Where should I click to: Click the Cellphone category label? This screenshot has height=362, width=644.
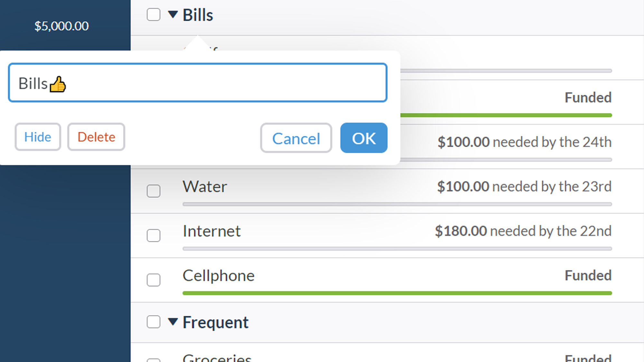218,276
